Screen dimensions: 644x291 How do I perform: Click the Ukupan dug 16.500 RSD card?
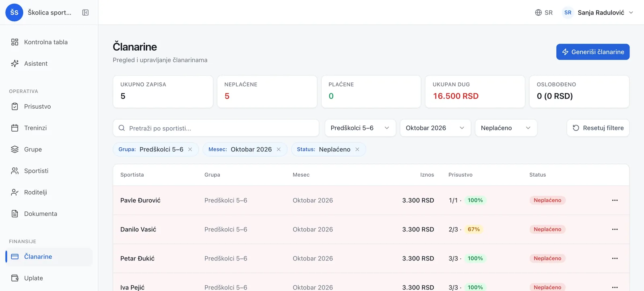(475, 92)
